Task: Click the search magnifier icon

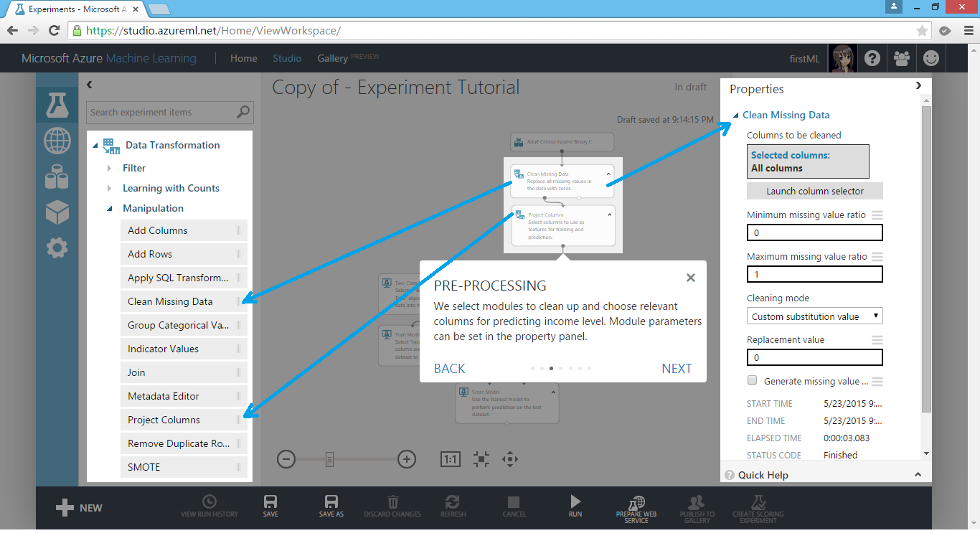Action: tap(243, 112)
